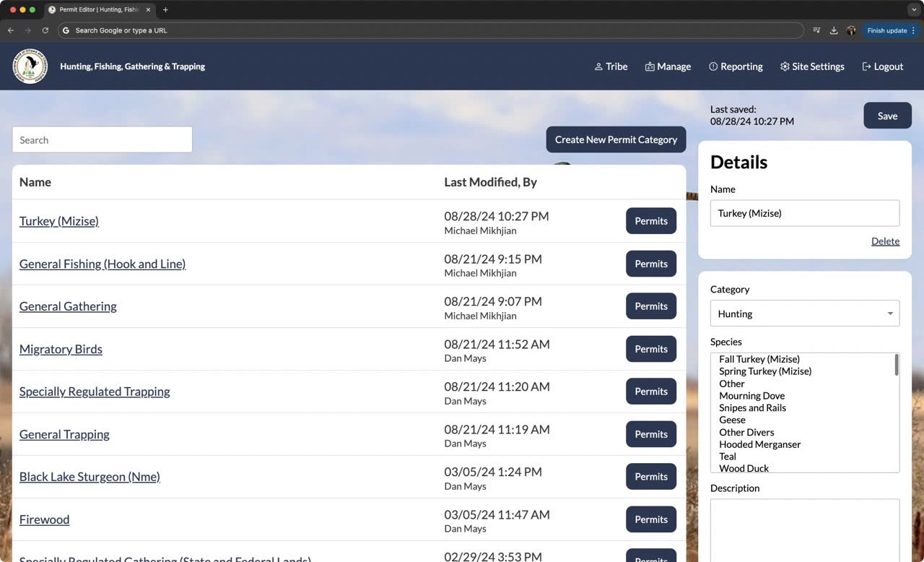Reload the page
Screen dimensions: 924x562
(45, 30)
